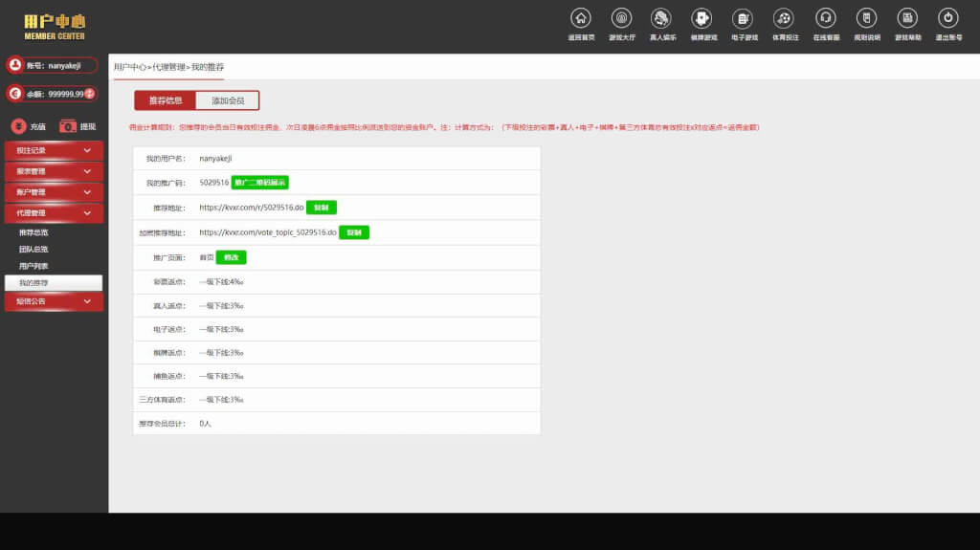Image resolution: width=980 pixels, height=550 pixels.
Task: Switch to 推荐信息 tab
Action: pos(165,100)
